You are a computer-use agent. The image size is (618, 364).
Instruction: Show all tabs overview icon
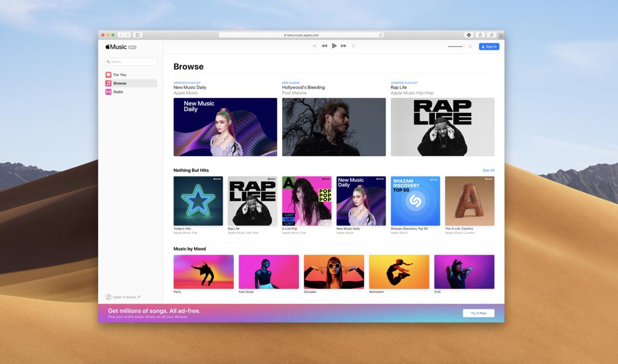pyautogui.click(x=491, y=35)
